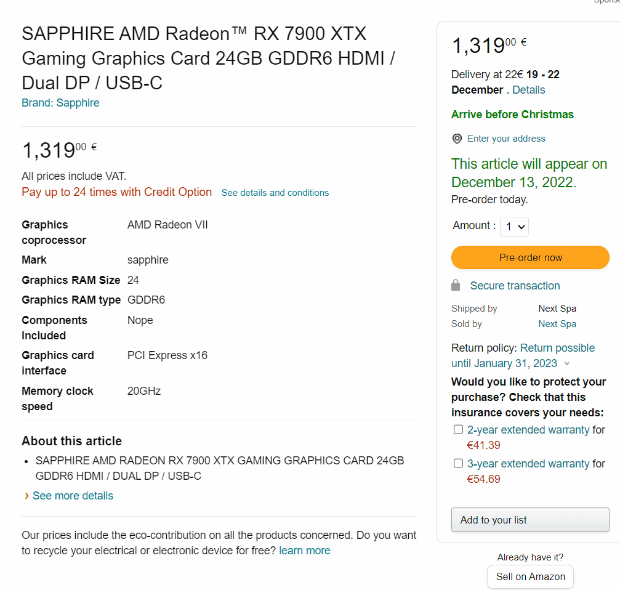
Task: Expand the return policy chevron
Action: click(x=567, y=363)
